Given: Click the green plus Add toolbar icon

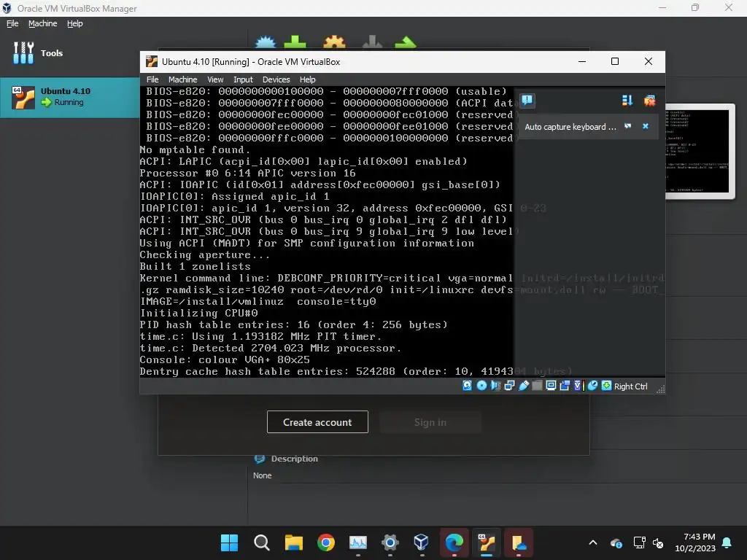Looking at the screenshot, I should [295, 42].
